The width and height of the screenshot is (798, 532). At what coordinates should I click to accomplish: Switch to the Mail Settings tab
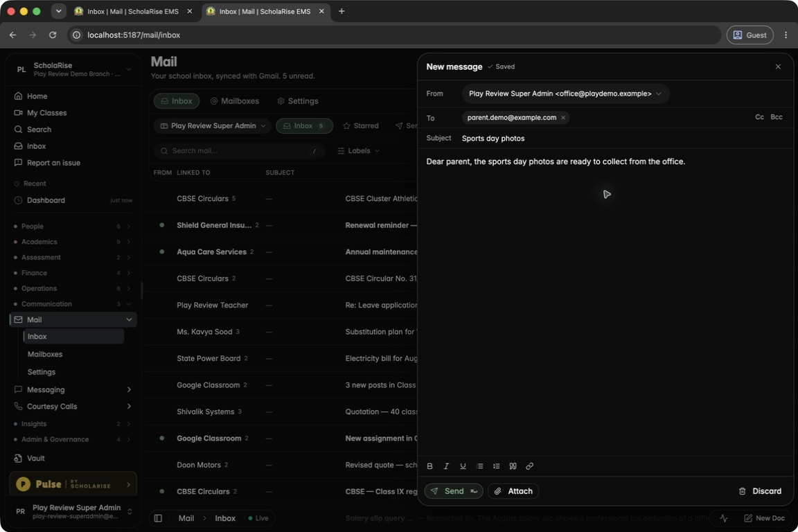click(298, 101)
